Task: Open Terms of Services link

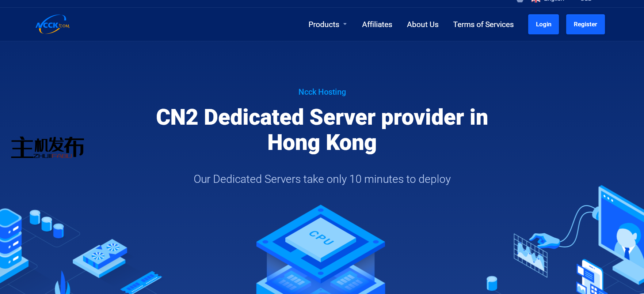Action: [x=483, y=24]
